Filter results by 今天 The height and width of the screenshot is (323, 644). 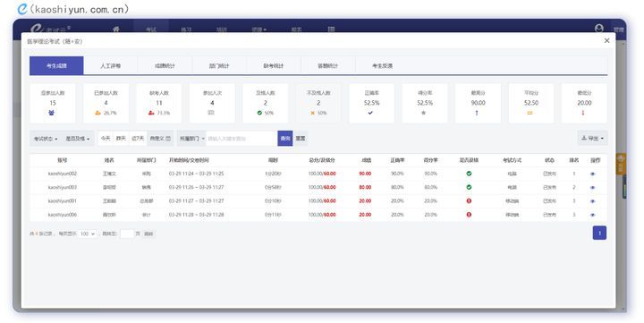coord(106,139)
